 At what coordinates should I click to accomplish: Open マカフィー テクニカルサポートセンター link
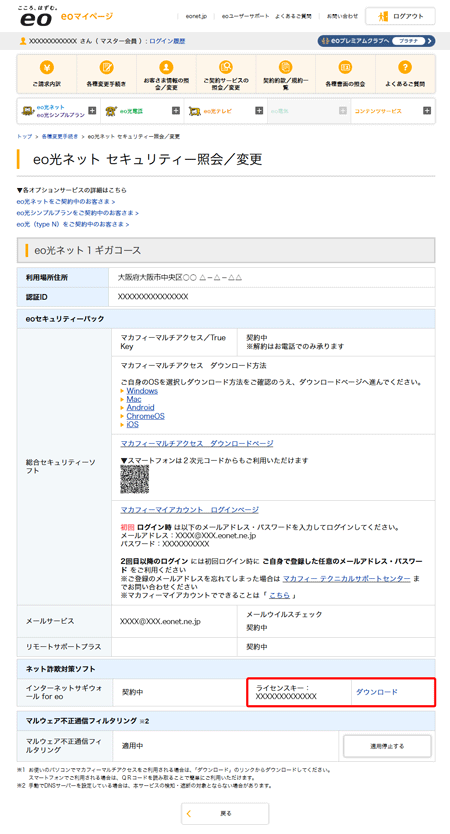tap(346, 578)
